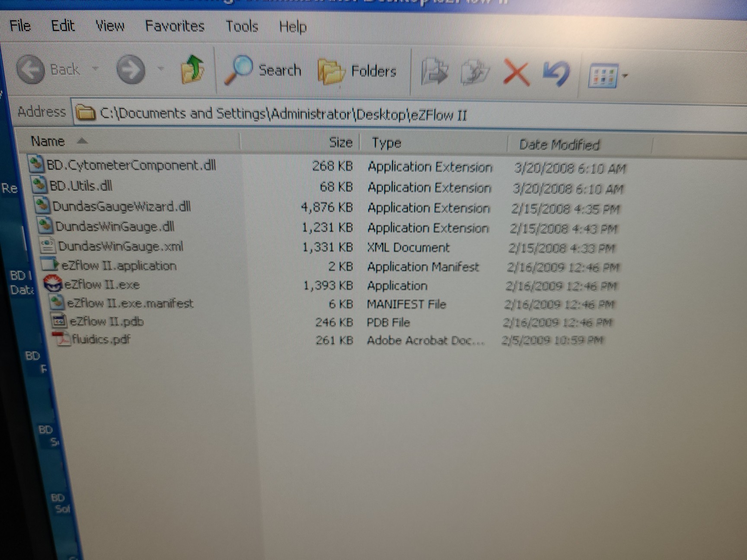Select DundasWinGauge.dll file icon
Viewport: 747px width, 560px height.
(x=45, y=225)
